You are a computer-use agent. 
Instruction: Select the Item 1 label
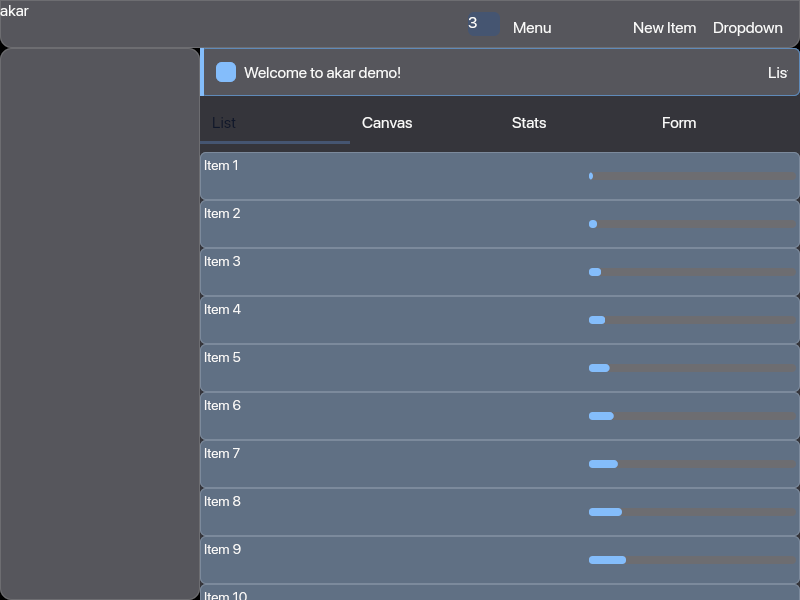[221, 165]
